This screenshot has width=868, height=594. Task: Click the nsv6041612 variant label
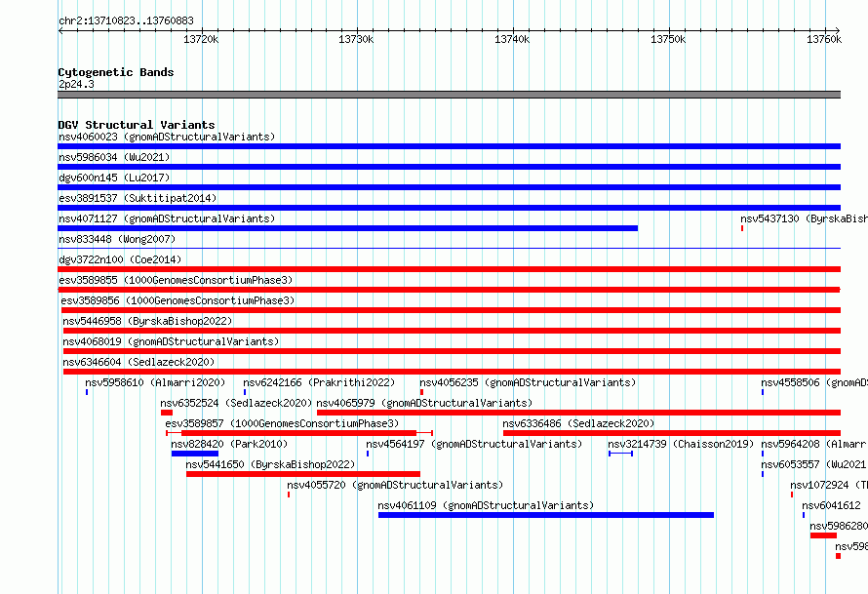(x=832, y=505)
